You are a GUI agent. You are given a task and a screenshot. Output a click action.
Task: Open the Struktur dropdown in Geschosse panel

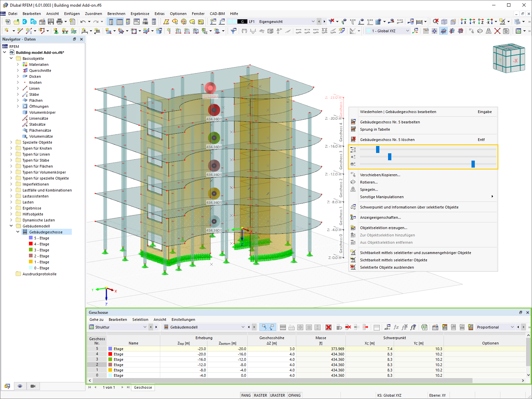tap(145, 327)
